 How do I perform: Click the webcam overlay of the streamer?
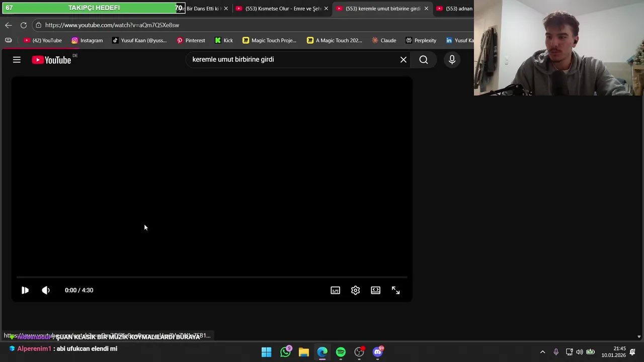(558, 48)
